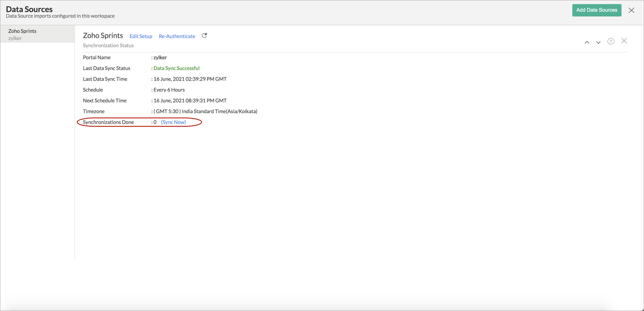644x311 pixels.
Task: Click the Synchronization Status subtitle
Action: (108, 45)
